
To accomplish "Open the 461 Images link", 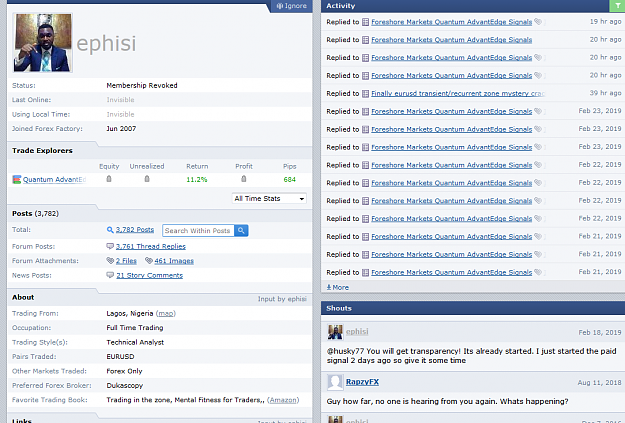I will (174, 261).
